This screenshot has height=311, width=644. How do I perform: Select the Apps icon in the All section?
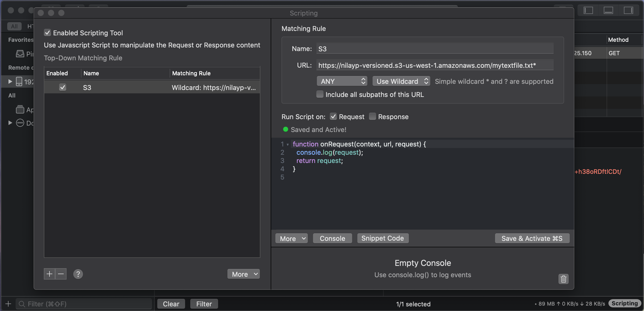point(20,109)
